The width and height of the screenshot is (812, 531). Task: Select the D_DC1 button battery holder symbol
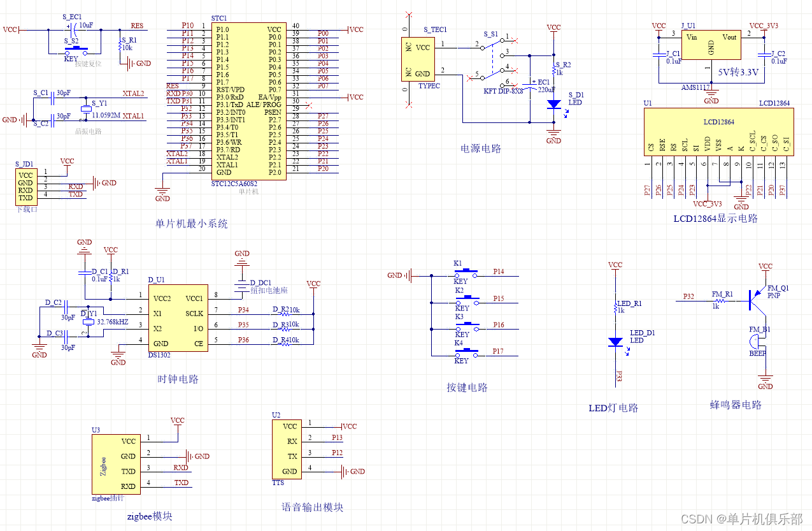(242, 287)
